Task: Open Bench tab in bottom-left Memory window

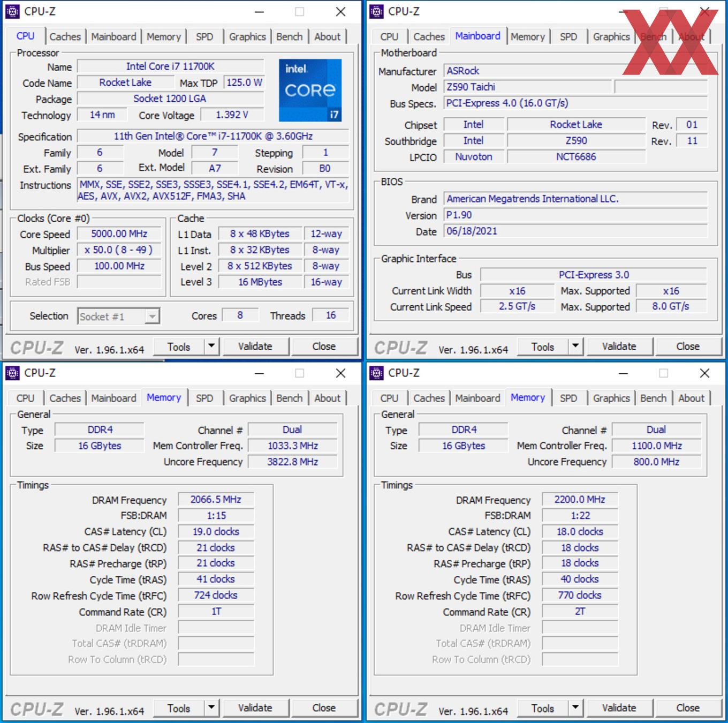Action: pos(290,398)
